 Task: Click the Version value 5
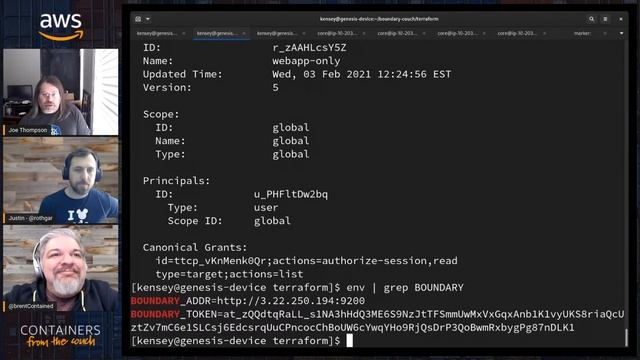coord(276,87)
